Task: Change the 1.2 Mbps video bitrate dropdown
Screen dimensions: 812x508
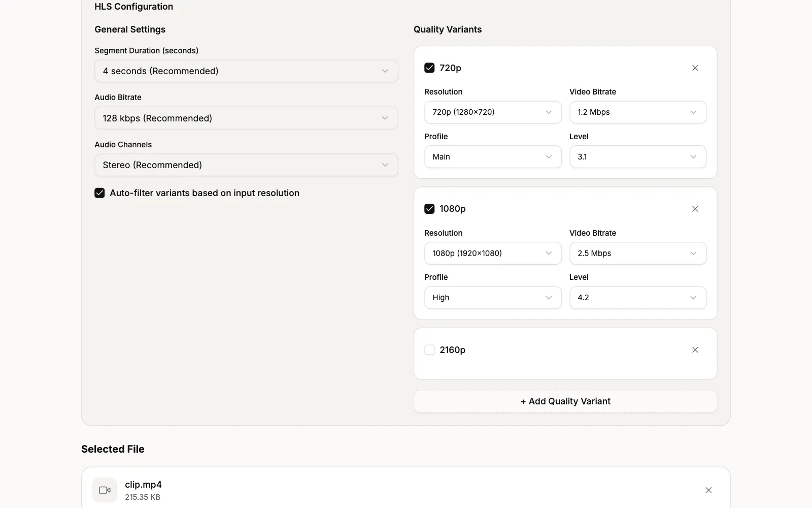Action: (x=638, y=112)
